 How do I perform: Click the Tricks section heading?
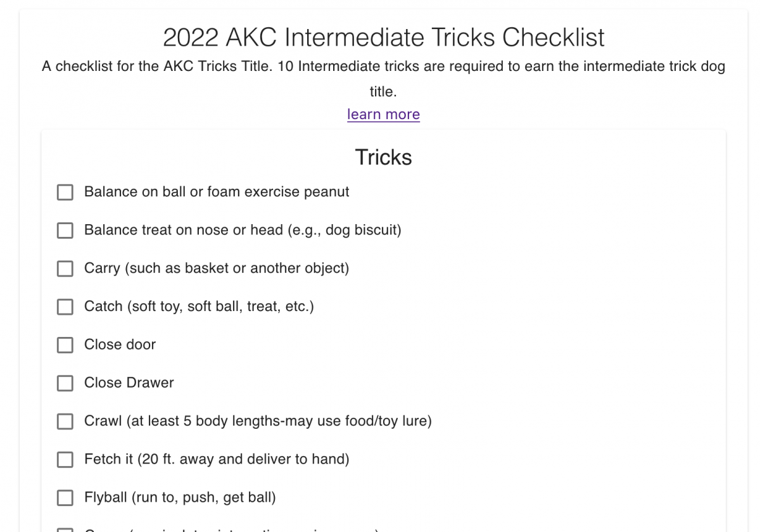pos(383,157)
